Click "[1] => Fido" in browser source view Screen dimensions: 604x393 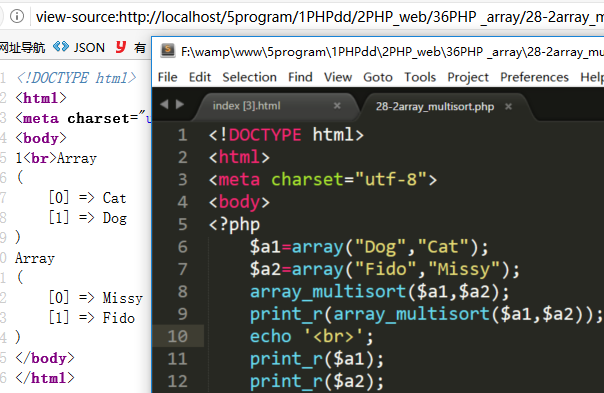[92, 317]
